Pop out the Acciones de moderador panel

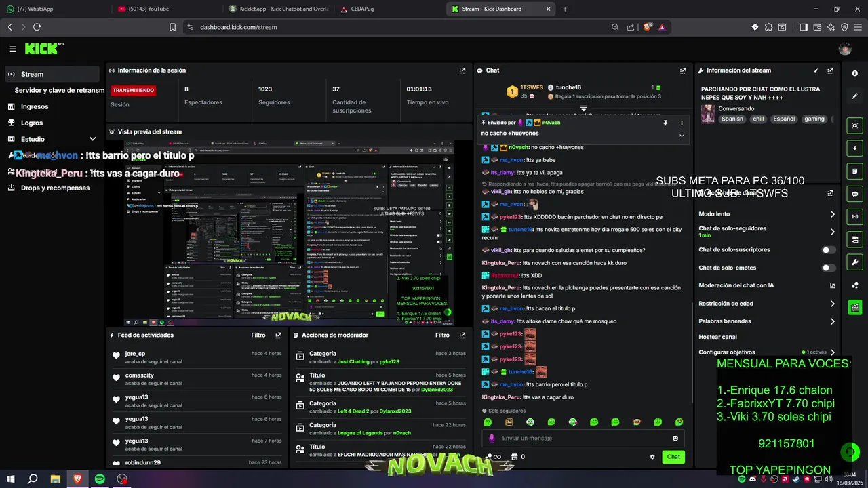click(462, 335)
